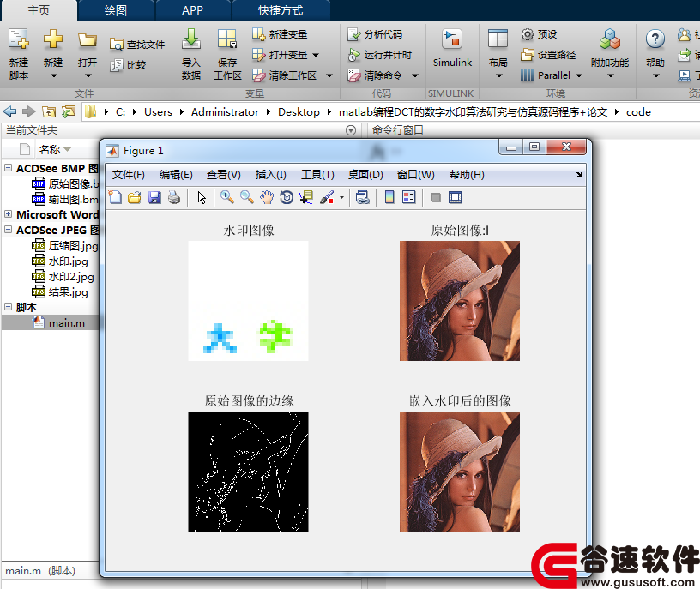700x589 pixels.
Task: Collapse the ACDSee JPEG group
Action: tap(8, 230)
